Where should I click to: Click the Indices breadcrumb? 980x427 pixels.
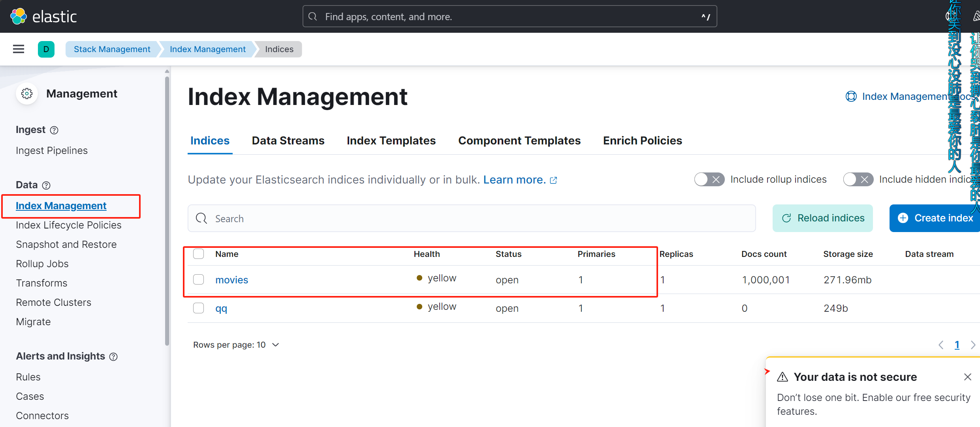coord(279,49)
